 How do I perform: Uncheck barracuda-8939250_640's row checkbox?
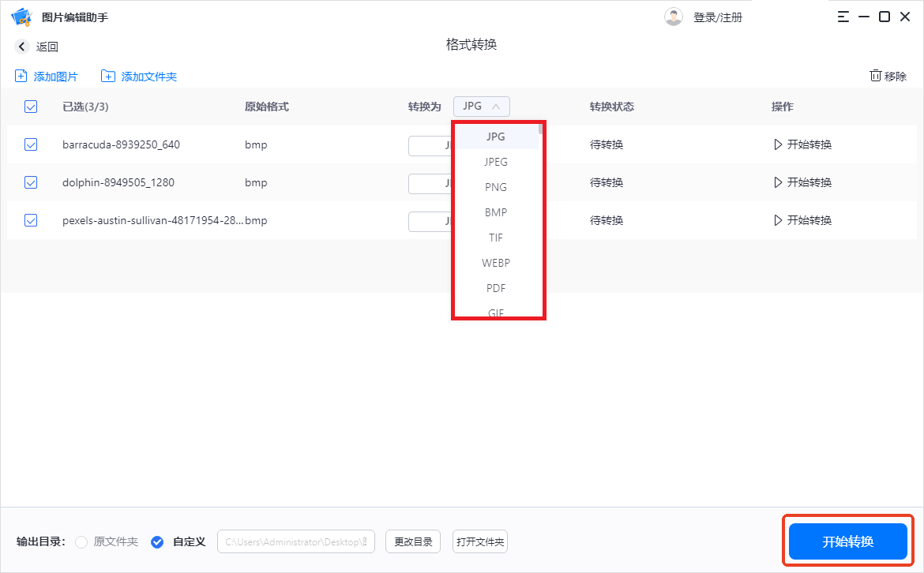[x=31, y=144]
